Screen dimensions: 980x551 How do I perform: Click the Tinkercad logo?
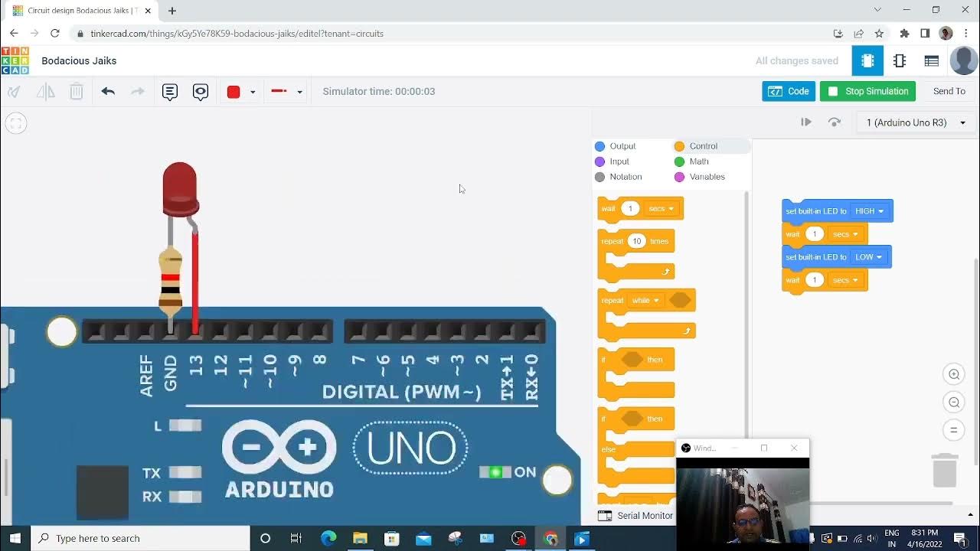pyautogui.click(x=15, y=61)
